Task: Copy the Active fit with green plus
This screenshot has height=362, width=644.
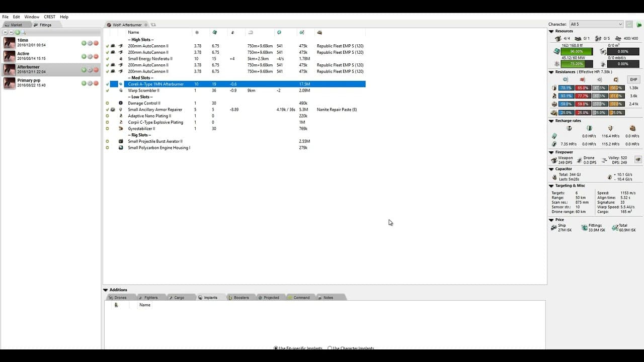Action: (x=84, y=56)
